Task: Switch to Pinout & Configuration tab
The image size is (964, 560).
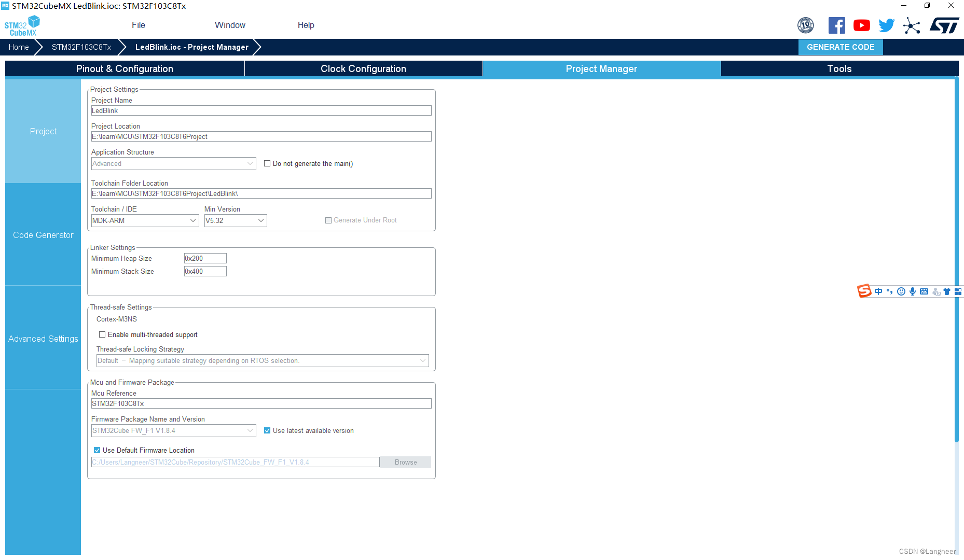Action: coord(125,68)
